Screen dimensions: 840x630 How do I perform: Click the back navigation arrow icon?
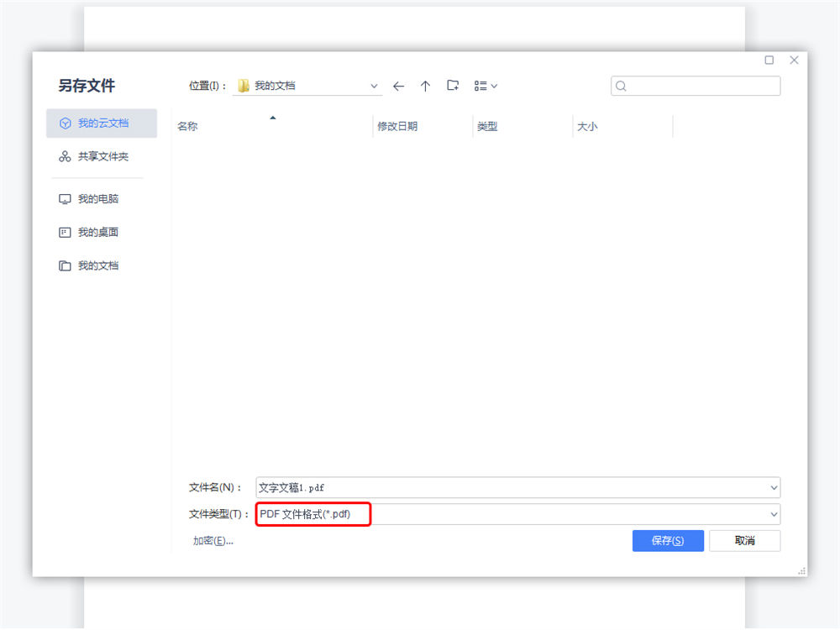pos(398,86)
